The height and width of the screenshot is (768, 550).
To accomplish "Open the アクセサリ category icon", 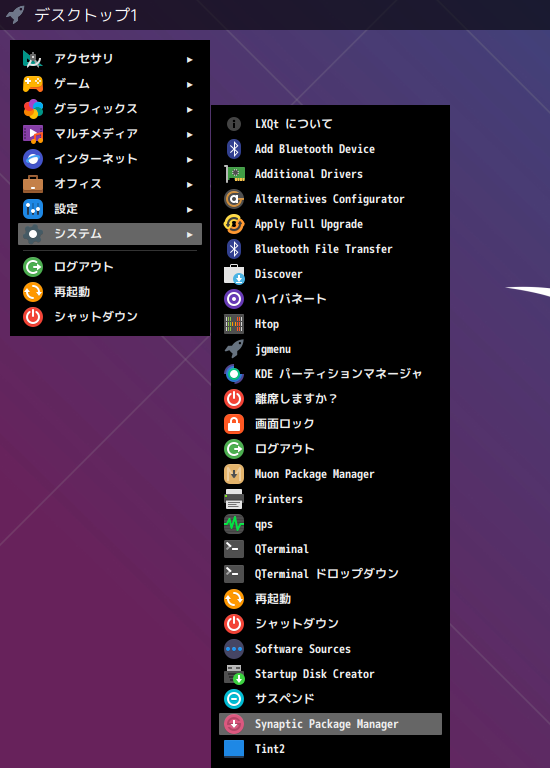I will pos(33,59).
